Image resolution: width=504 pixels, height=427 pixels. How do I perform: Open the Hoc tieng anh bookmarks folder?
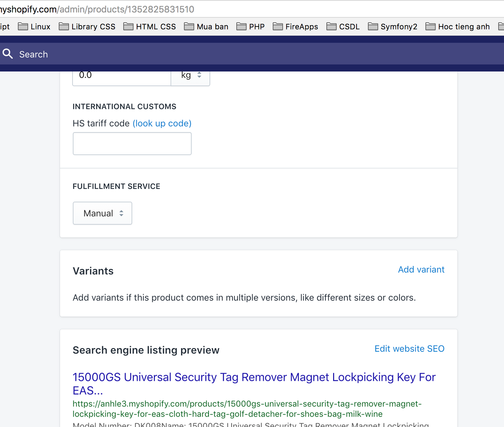[458, 27]
